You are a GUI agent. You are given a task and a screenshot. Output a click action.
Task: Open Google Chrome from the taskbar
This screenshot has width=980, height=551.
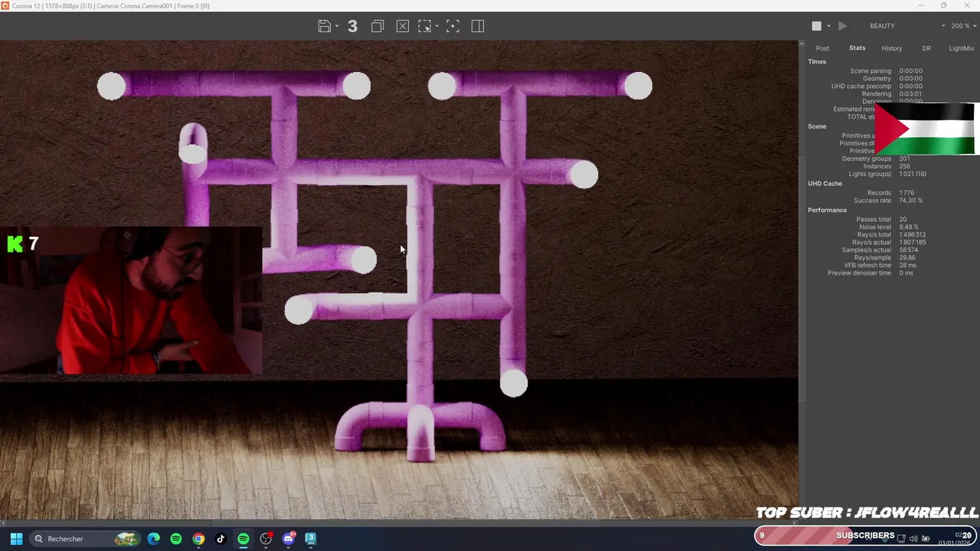(x=198, y=539)
